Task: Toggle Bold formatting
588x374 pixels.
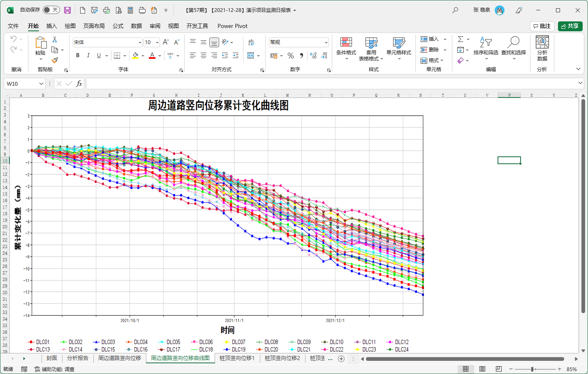Action: [78, 55]
